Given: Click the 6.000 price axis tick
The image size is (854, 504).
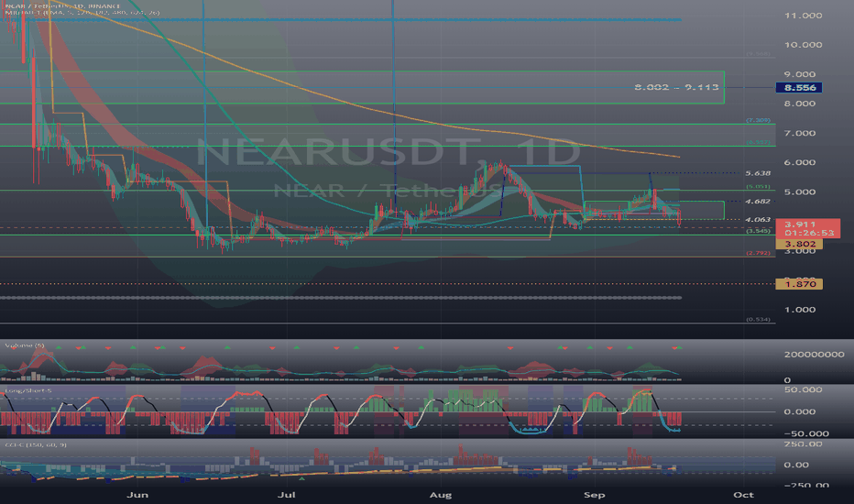Looking at the screenshot, I should (x=800, y=162).
